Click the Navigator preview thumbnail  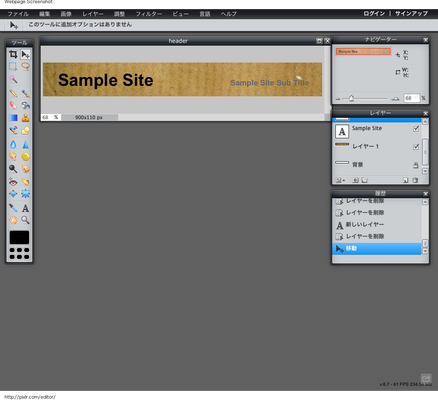click(x=363, y=52)
